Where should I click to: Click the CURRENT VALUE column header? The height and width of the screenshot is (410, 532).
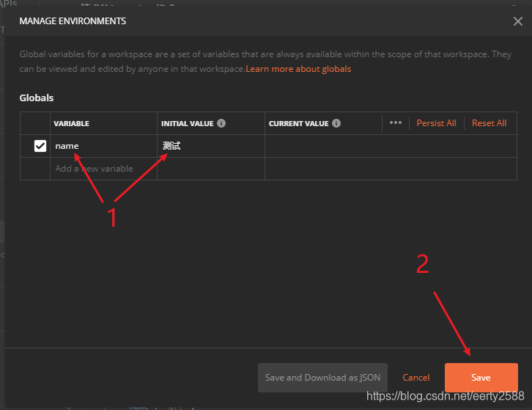click(x=298, y=124)
